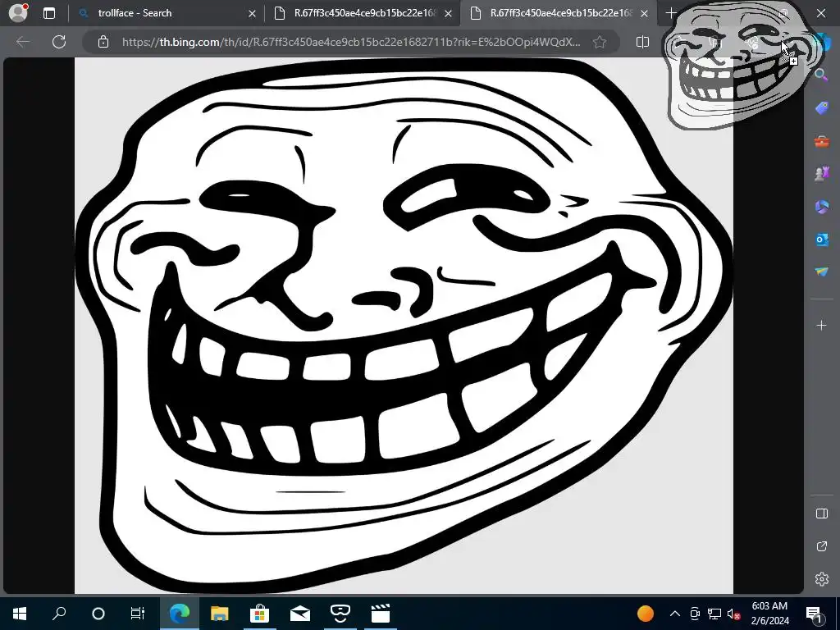Open the clock showing 6:03 AM
The width and height of the screenshot is (840, 630).
[769, 614]
